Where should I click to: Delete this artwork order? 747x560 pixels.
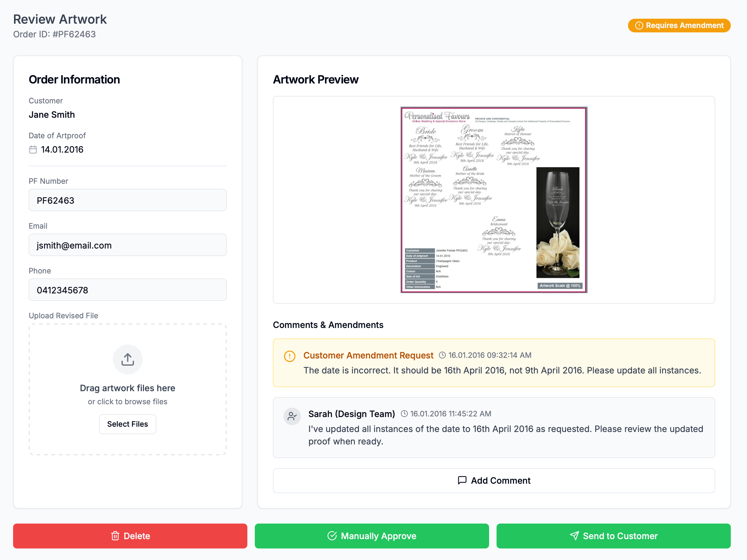click(130, 536)
